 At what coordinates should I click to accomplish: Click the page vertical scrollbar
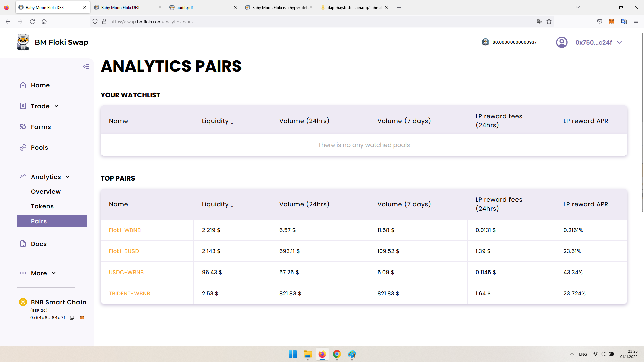[642, 122]
